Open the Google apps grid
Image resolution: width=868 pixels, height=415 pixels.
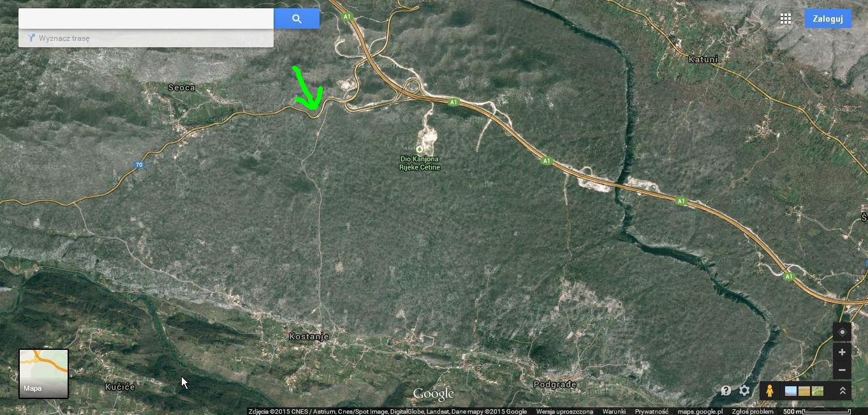(x=786, y=19)
